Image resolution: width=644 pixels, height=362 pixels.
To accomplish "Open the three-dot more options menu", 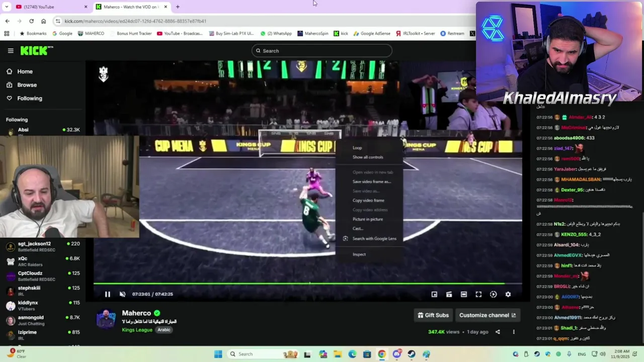I will pos(514,332).
